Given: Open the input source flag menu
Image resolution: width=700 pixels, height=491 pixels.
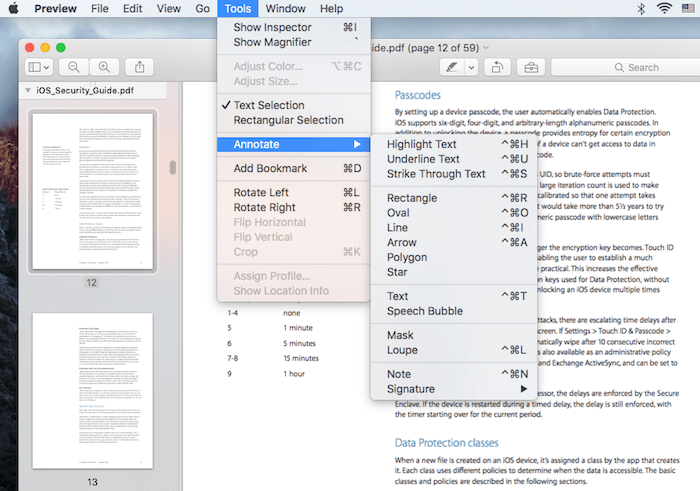Looking at the screenshot, I should (688, 8).
